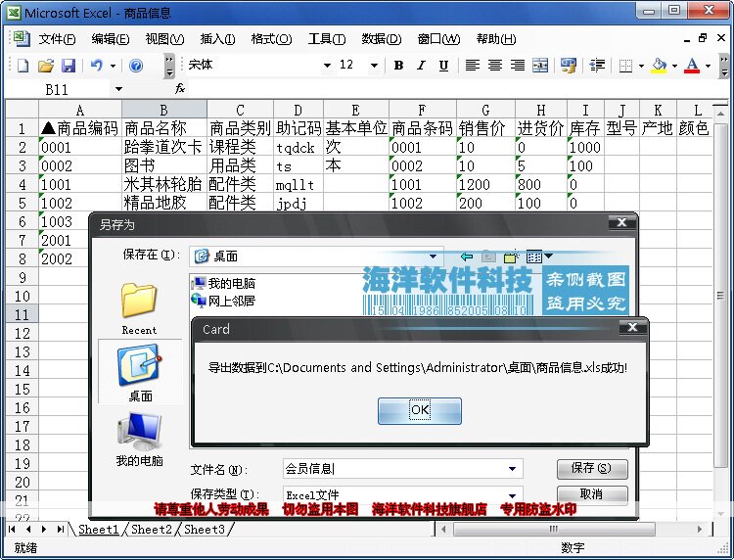This screenshot has height=560, width=734.
Task: Click cell containing 跆拳道次卡
Action: tap(163, 147)
